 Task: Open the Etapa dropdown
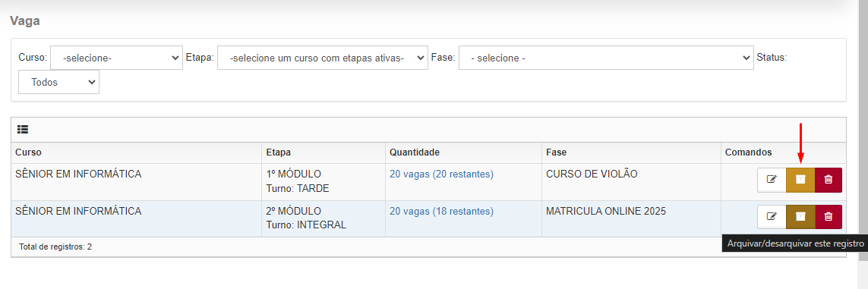point(323,58)
